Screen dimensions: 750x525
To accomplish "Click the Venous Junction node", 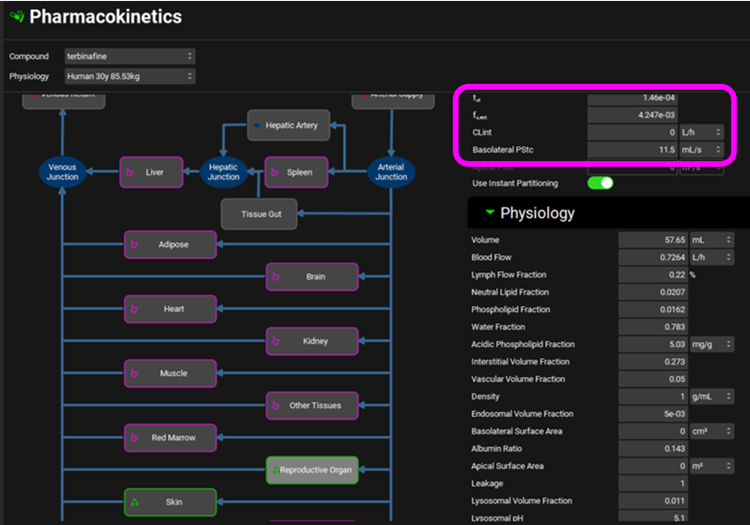I will [x=62, y=172].
